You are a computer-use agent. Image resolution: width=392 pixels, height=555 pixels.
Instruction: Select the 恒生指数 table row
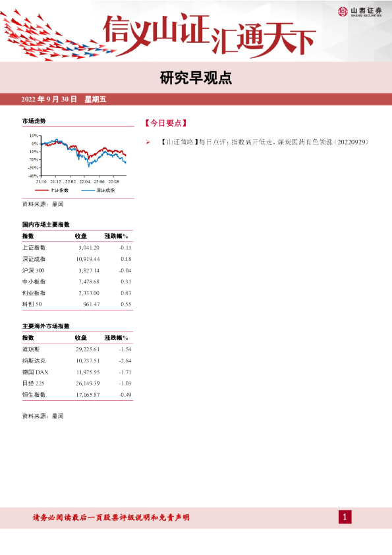(x=77, y=395)
